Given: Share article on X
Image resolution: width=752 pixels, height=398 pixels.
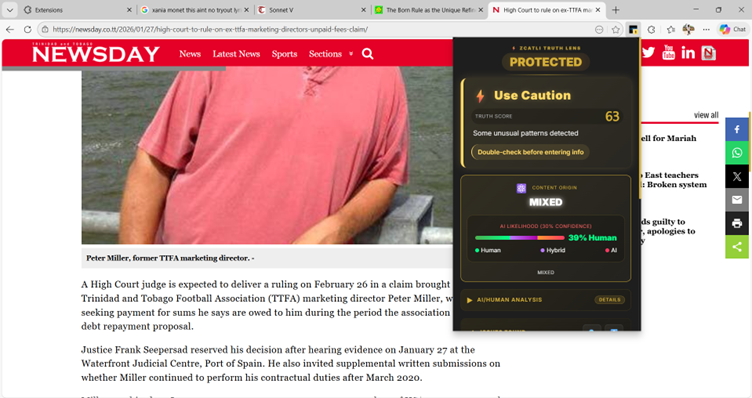Looking at the screenshot, I should tap(737, 176).
